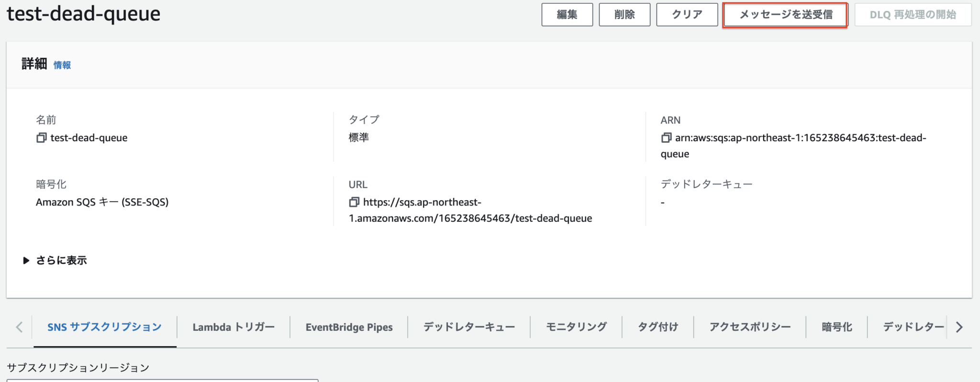Image resolution: width=980 pixels, height=382 pixels.
Task: Click the クリア button to purge queue
Action: [687, 15]
